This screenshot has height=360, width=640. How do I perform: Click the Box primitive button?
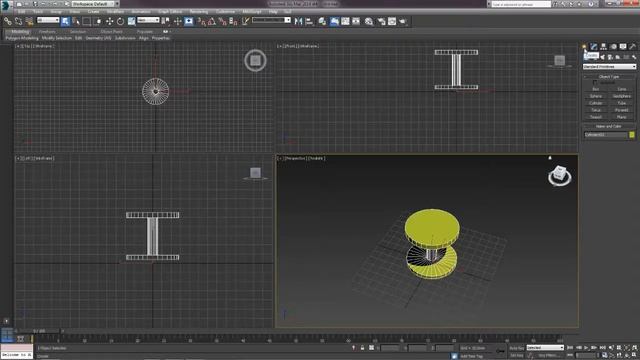click(x=596, y=89)
